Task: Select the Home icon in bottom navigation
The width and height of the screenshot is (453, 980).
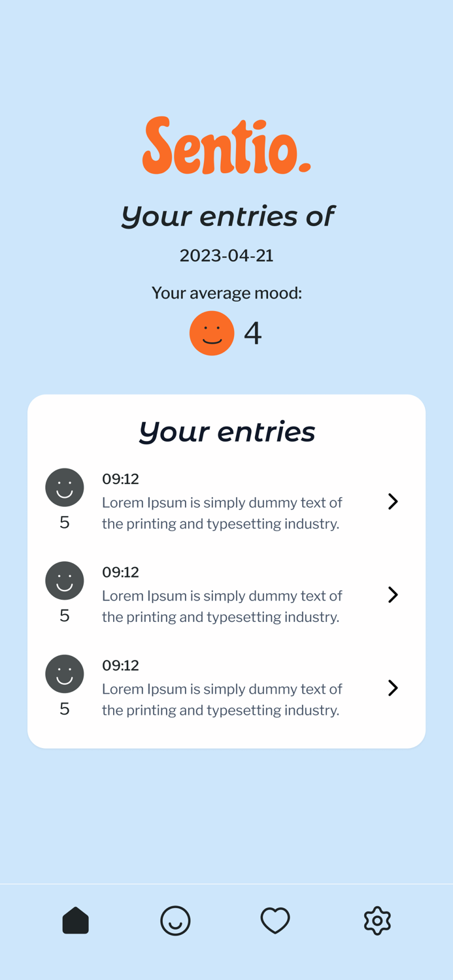Action: click(x=75, y=920)
